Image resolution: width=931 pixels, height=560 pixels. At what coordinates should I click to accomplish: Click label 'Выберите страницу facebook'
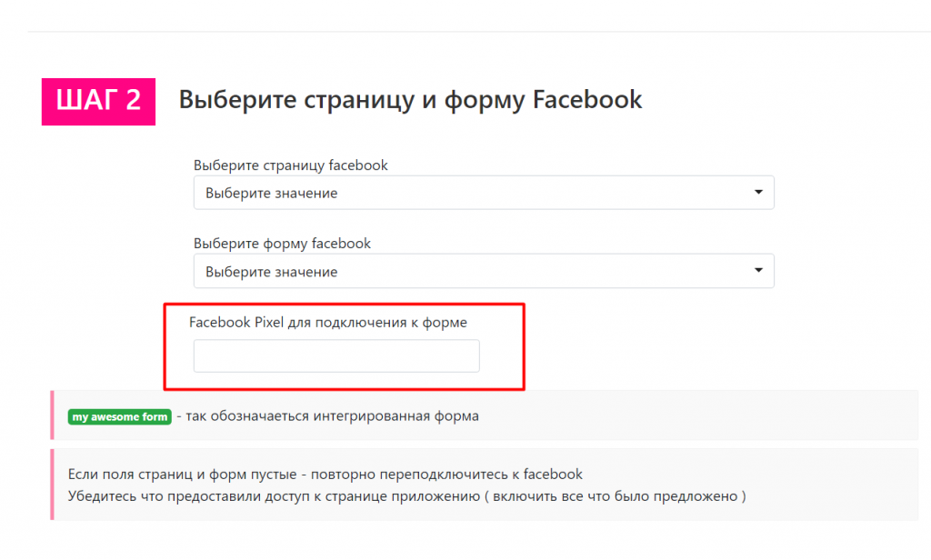(290, 165)
